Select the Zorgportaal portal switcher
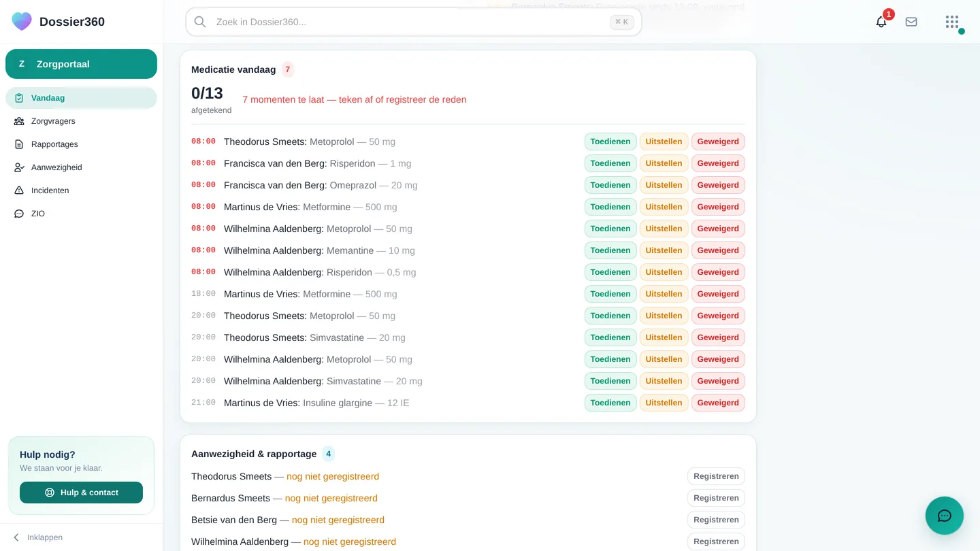 [x=81, y=64]
